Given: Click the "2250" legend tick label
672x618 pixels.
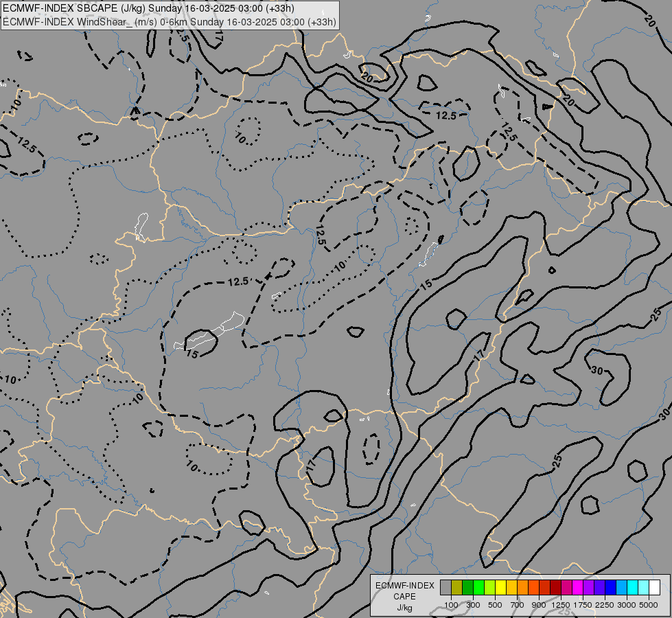Looking at the screenshot, I should pos(605,605).
